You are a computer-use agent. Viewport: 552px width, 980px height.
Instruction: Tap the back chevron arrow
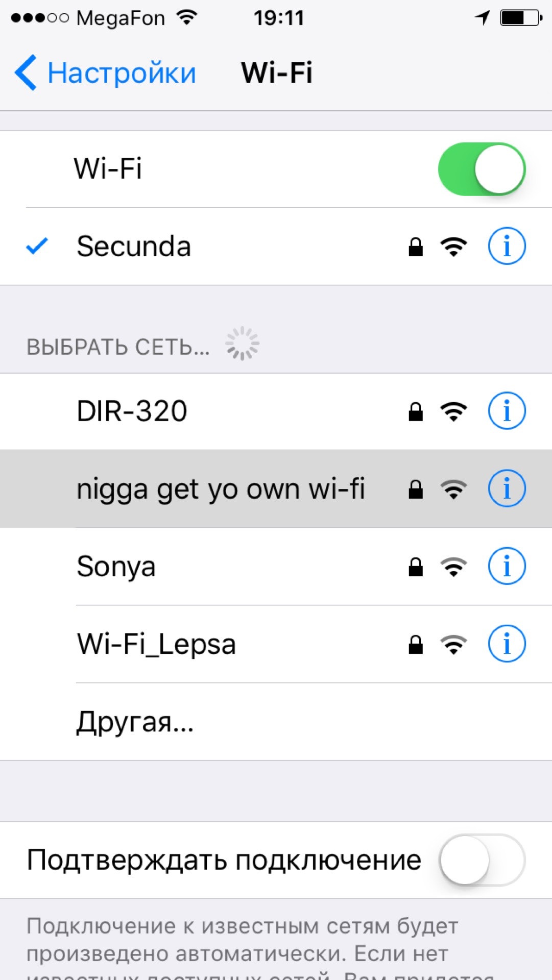coord(26,72)
